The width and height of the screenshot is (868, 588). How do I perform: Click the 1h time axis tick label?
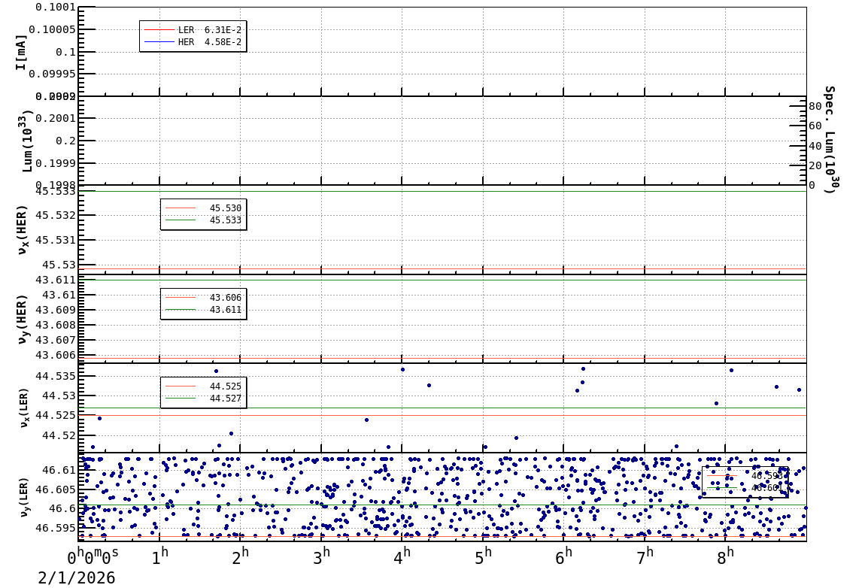point(159,558)
